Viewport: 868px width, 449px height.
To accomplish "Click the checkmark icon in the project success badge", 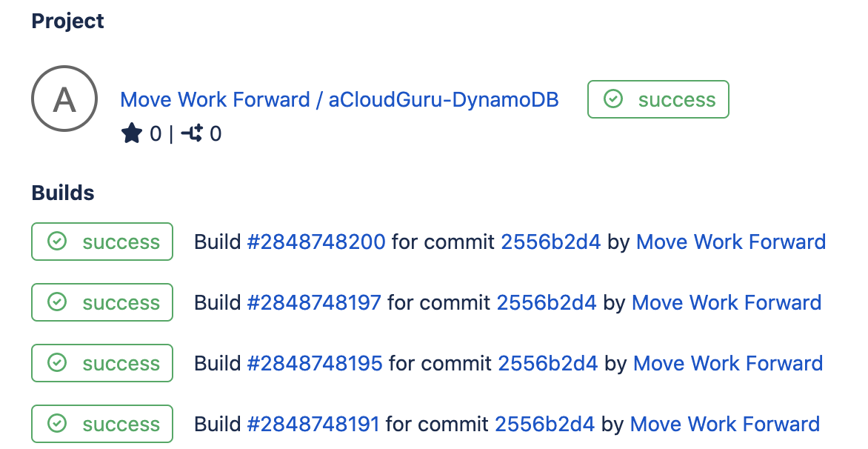I will [612, 99].
